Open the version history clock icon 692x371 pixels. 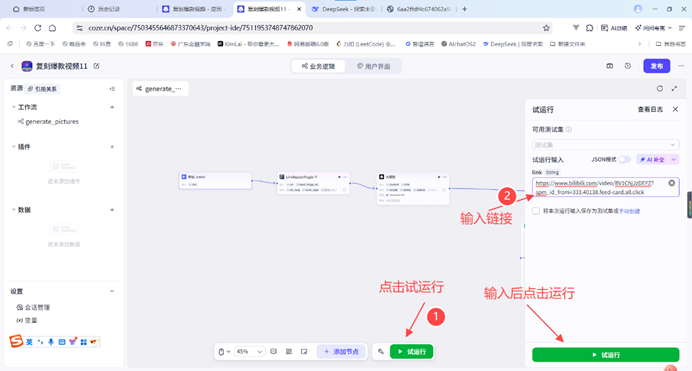[x=628, y=66]
